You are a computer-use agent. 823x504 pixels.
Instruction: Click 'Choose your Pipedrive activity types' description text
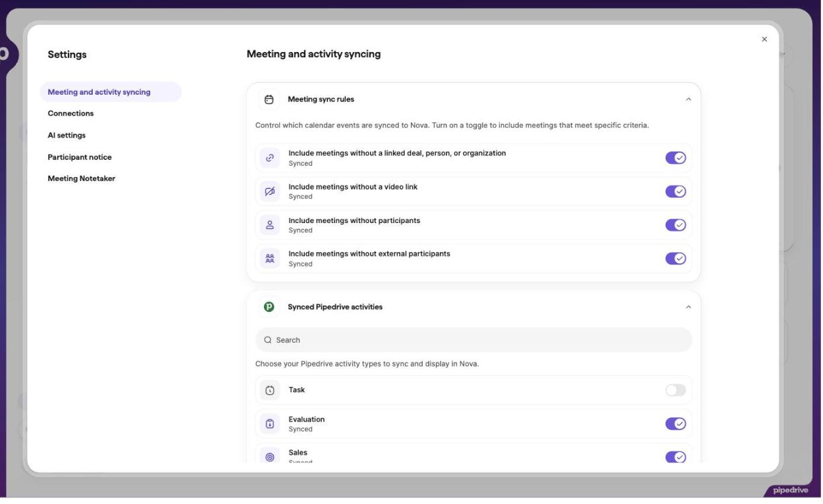pos(367,364)
